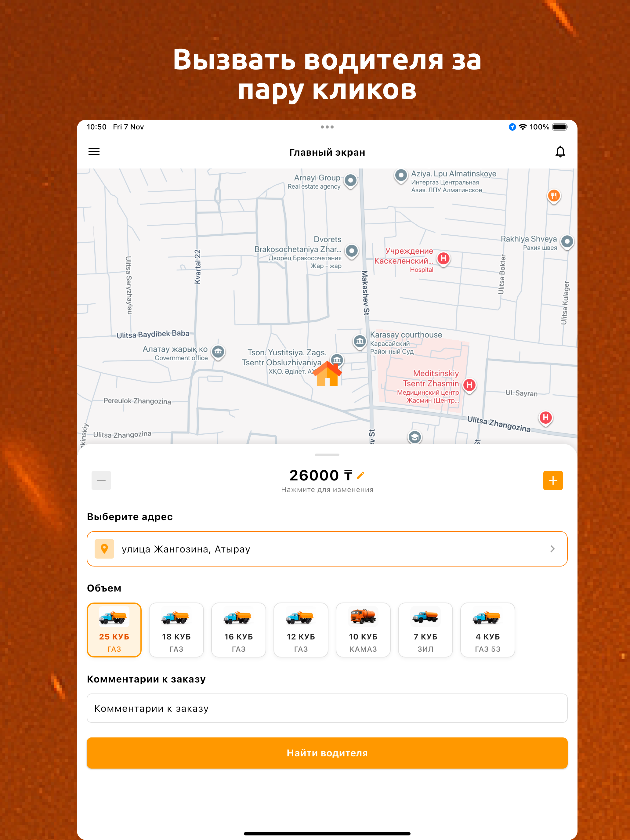Viewport: 630px width, 840px height.
Task: Tap the Kaskelen hospital H marker
Action: (x=443, y=259)
